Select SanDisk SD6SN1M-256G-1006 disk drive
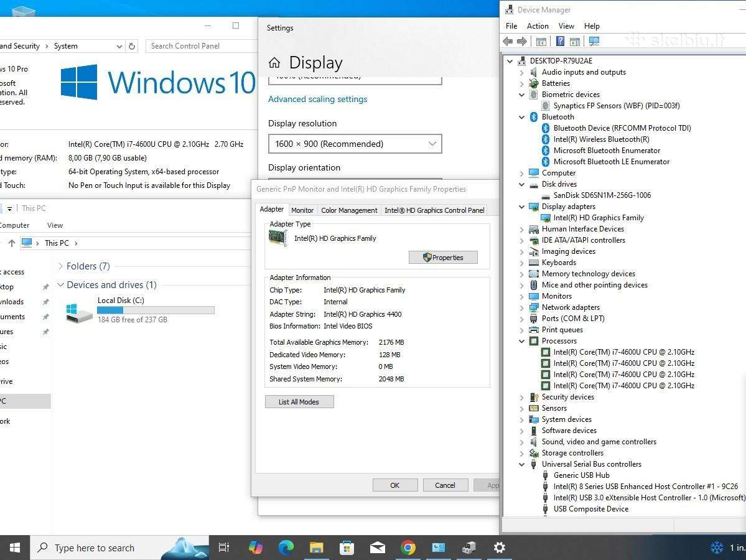This screenshot has width=746, height=560. tap(602, 195)
